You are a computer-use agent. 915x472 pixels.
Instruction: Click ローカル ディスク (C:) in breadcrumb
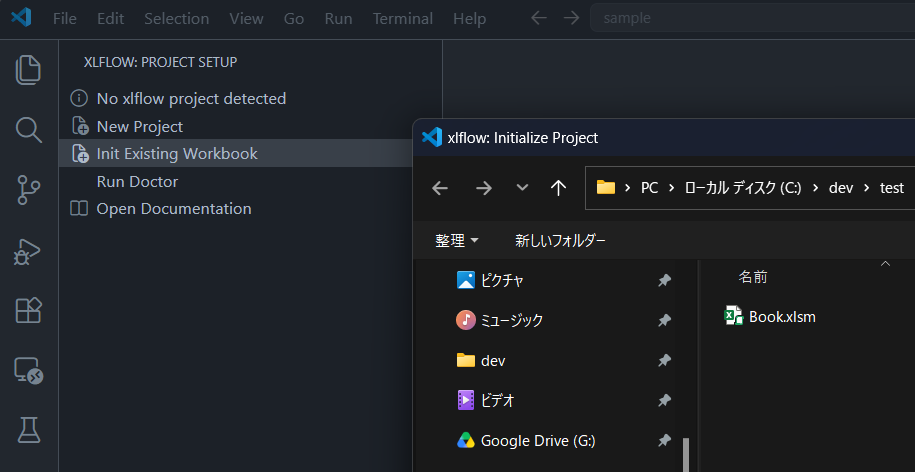coord(743,188)
